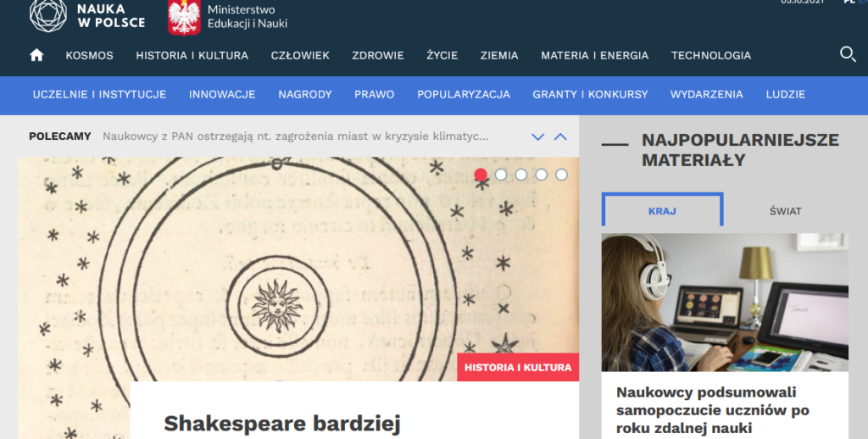Go to UCZELNIE I INSTYTUCJE
The height and width of the screenshot is (439, 868).
click(100, 94)
